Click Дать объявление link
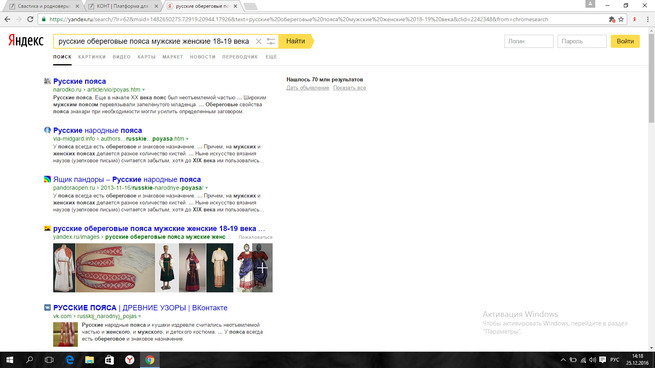Viewport: 655px width, 368px height. [x=307, y=88]
